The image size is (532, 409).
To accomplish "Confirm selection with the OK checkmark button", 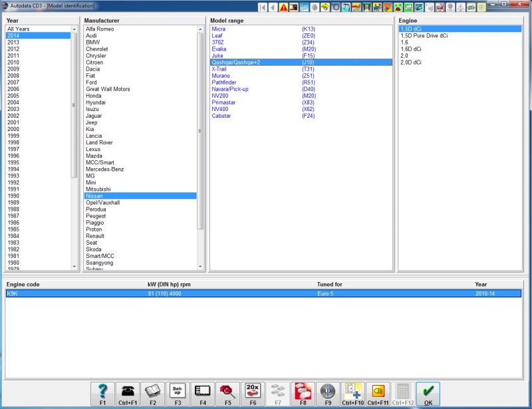I will pos(428,394).
